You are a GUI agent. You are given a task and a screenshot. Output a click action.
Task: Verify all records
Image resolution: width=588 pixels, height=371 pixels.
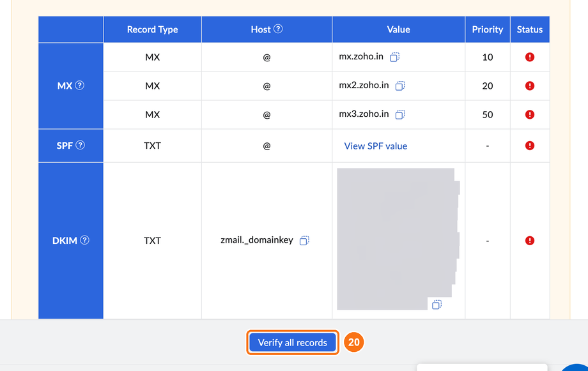[x=293, y=342]
